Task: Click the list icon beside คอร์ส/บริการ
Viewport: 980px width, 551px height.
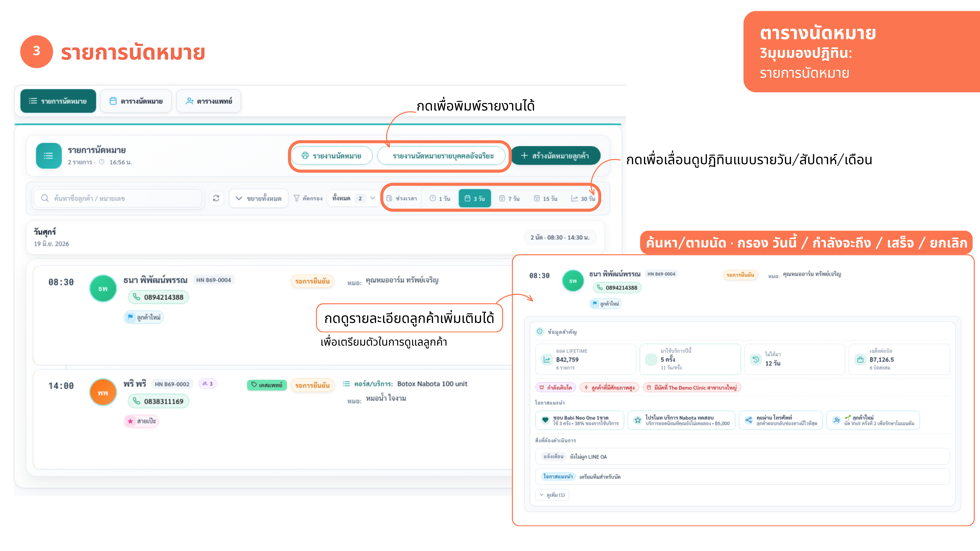Action: click(x=346, y=384)
